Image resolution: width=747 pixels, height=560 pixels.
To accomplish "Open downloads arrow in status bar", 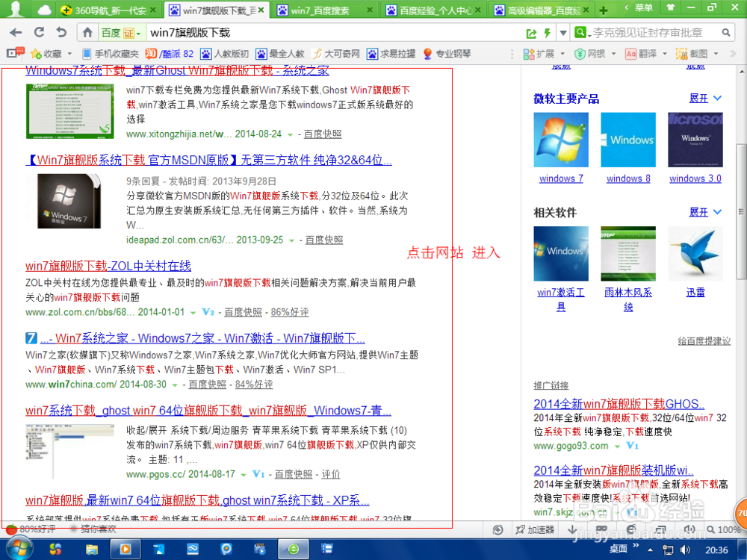I will pyautogui.click(x=572, y=529).
